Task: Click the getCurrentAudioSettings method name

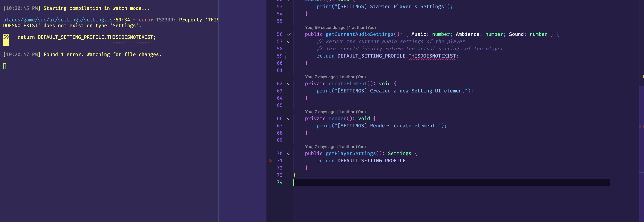Action: (359, 34)
